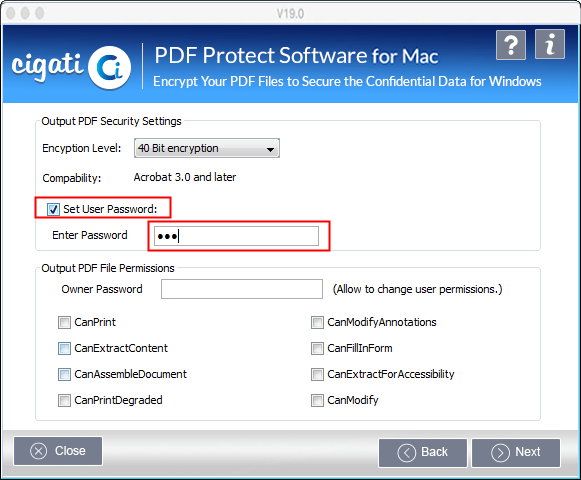Check the CanModify checkbox
Viewport: 581px width, 480px height.
pos(317,400)
